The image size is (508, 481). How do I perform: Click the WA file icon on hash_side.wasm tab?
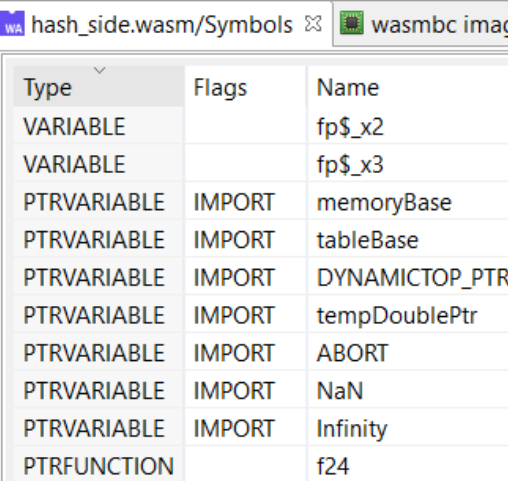pos(12,23)
